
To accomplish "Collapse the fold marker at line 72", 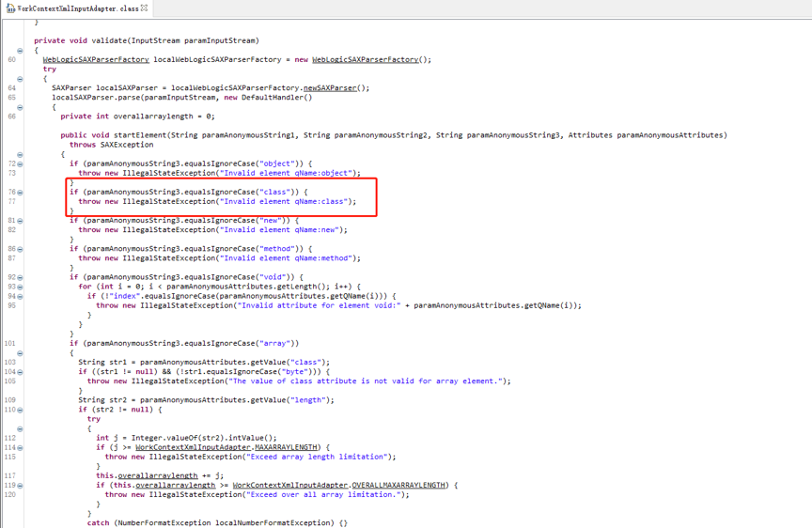I will (20, 164).
